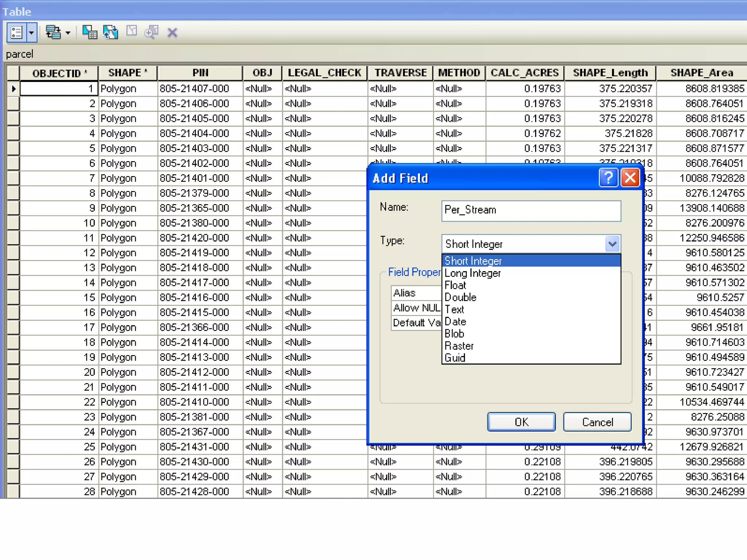Click the Table Options icon
The height and width of the screenshot is (560, 747).
click(16, 32)
